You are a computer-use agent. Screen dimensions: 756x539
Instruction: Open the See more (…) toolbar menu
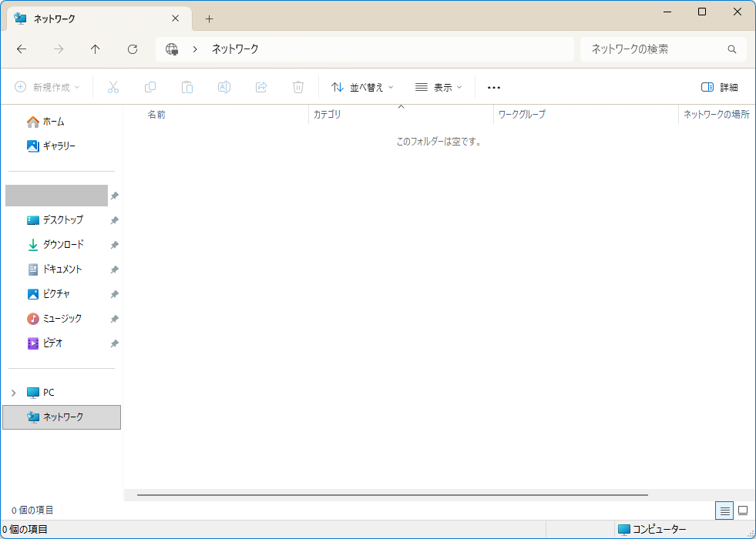(x=494, y=88)
